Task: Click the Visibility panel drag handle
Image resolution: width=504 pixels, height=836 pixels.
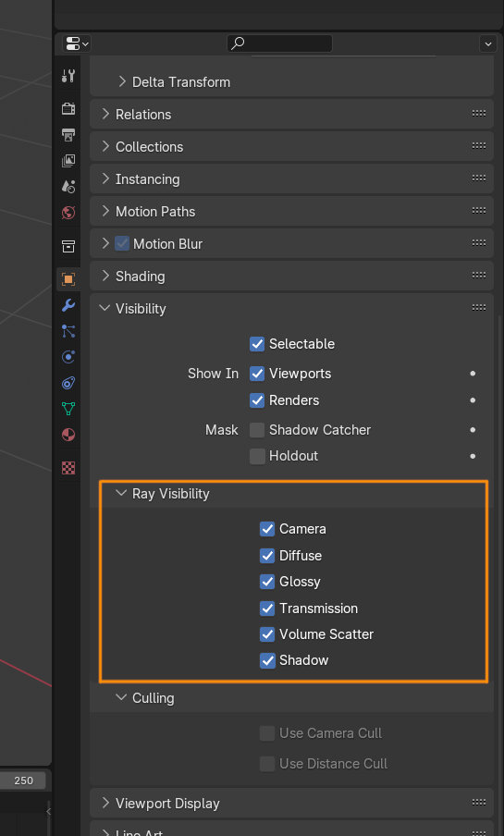Action: click(x=478, y=308)
